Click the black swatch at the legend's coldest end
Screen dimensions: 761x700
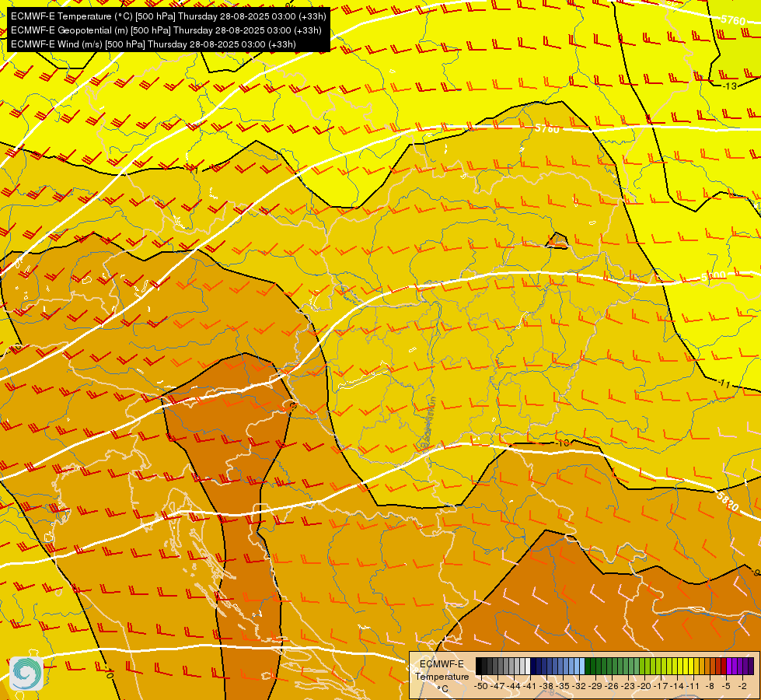[x=479, y=666]
